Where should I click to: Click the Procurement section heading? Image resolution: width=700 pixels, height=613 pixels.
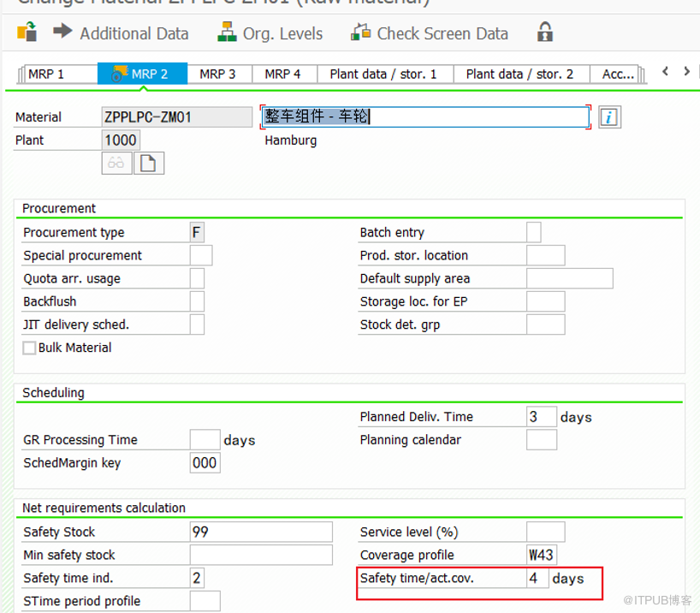59,208
